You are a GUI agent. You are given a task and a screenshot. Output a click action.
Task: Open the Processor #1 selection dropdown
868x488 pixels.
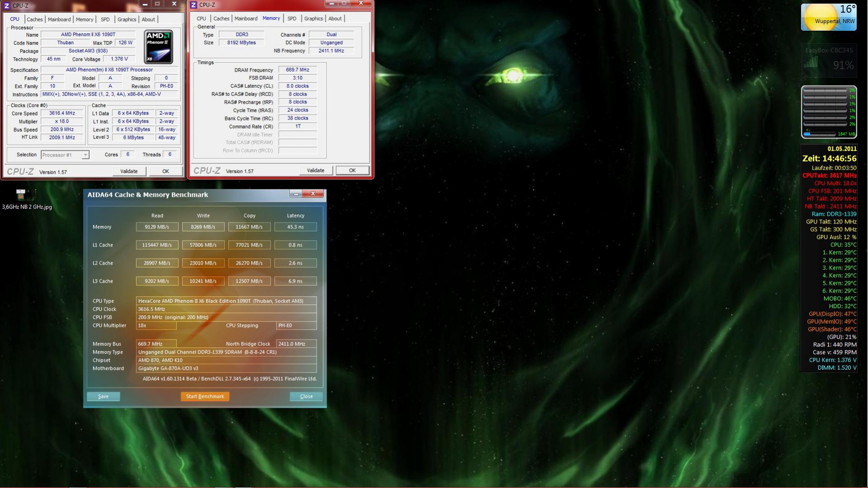[65, 155]
